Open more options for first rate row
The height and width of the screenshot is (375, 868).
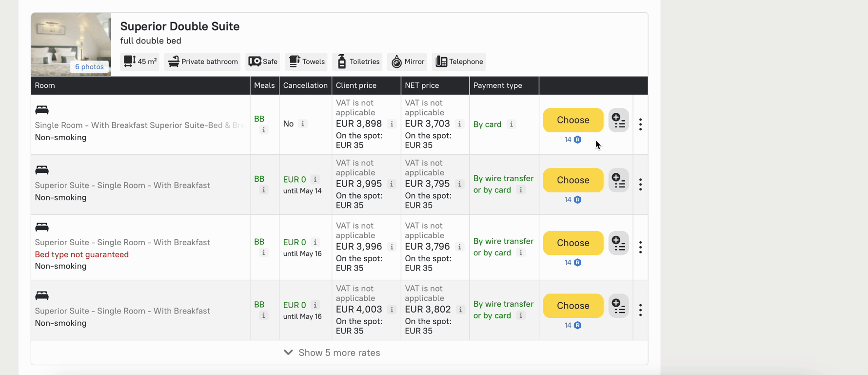click(x=640, y=125)
